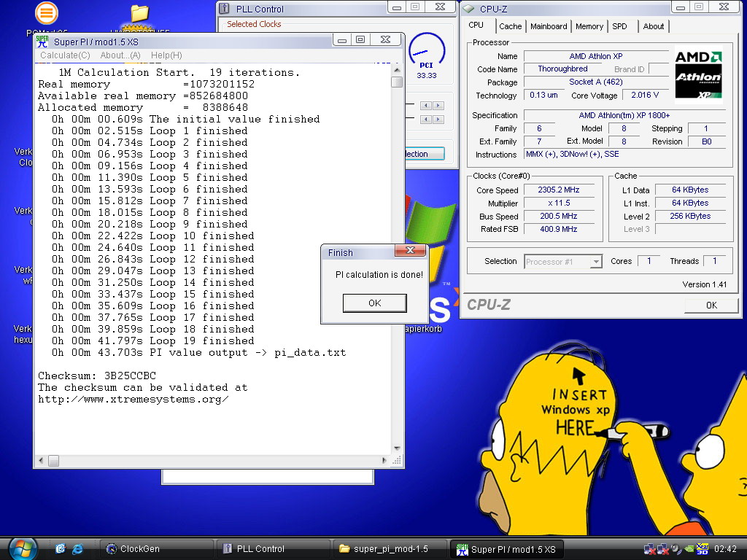
Task: Open the Calculate(C) menu
Action: pos(65,55)
